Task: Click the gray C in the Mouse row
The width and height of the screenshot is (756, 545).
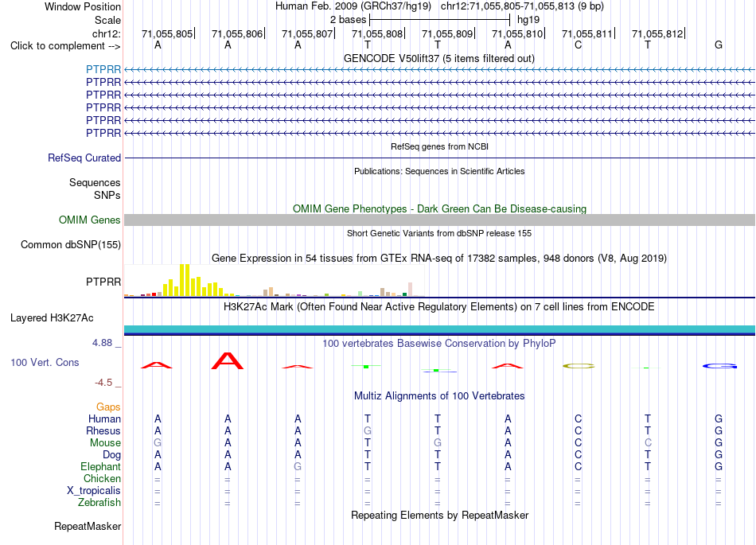Action: coord(648,443)
